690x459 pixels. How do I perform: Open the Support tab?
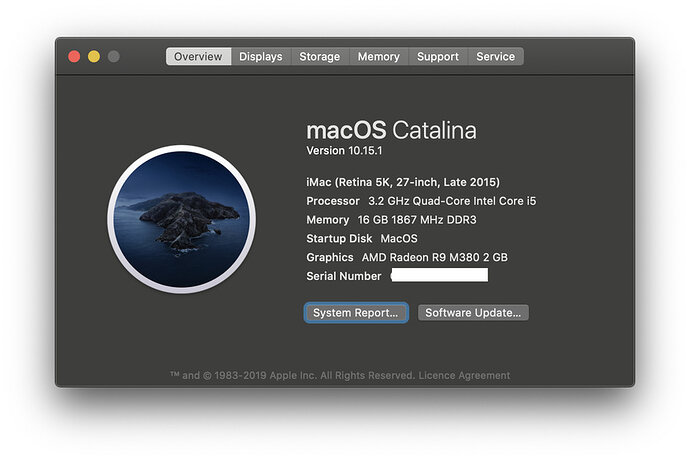click(x=438, y=56)
